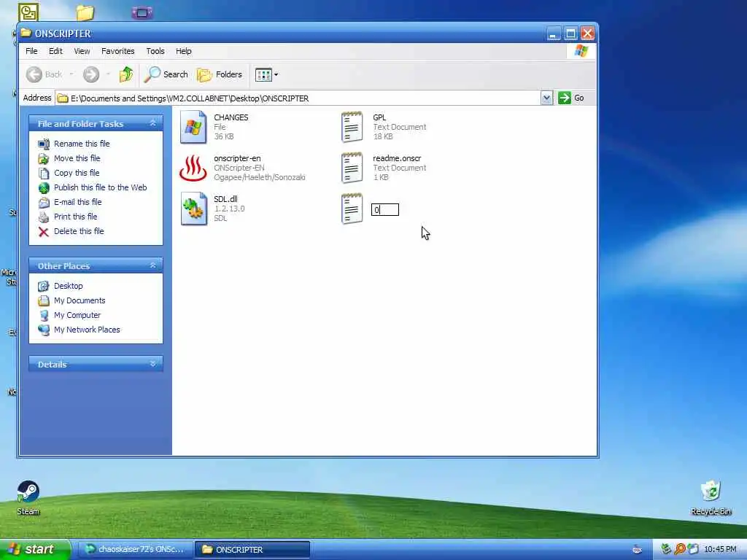Screen dimensions: 747x560
Task: Collapse the Other Places panel
Action: (153, 265)
